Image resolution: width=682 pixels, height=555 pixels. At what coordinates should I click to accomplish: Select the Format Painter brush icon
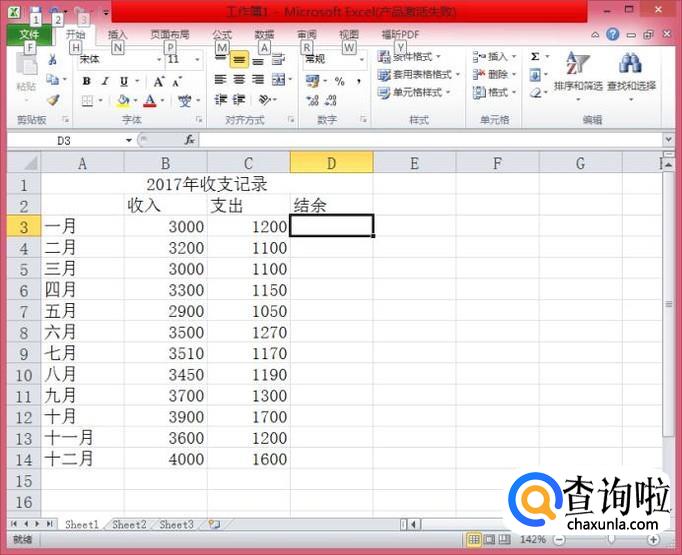click(x=53, y=100)
